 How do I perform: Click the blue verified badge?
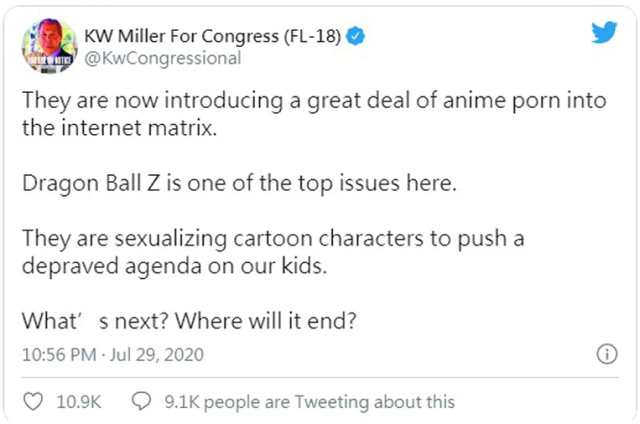pyautogui.click(x=355, y=37)
